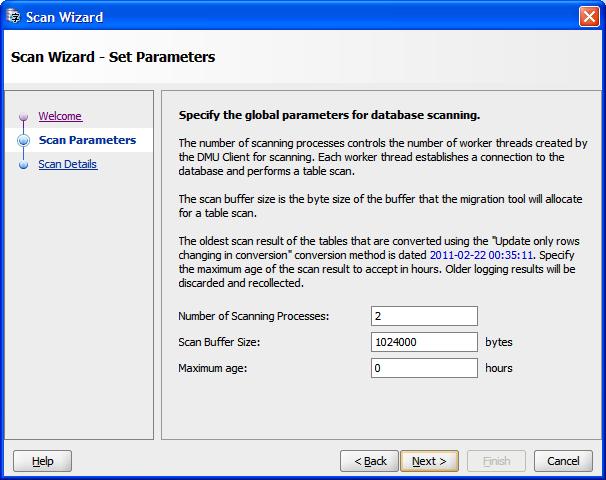This screenshot has height=480, width=606.
Task: Close the Scan Wizard dialog window
Action: click(589, 17)
